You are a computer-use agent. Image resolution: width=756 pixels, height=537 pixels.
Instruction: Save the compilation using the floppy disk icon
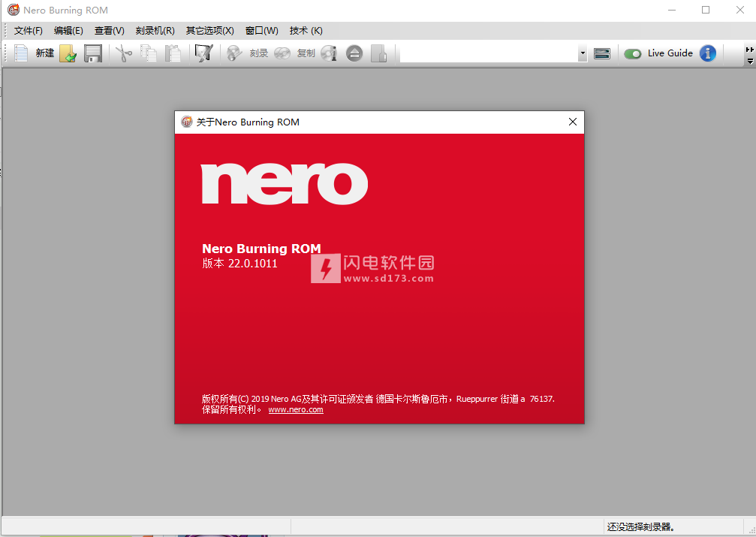(x=93, y=53)
